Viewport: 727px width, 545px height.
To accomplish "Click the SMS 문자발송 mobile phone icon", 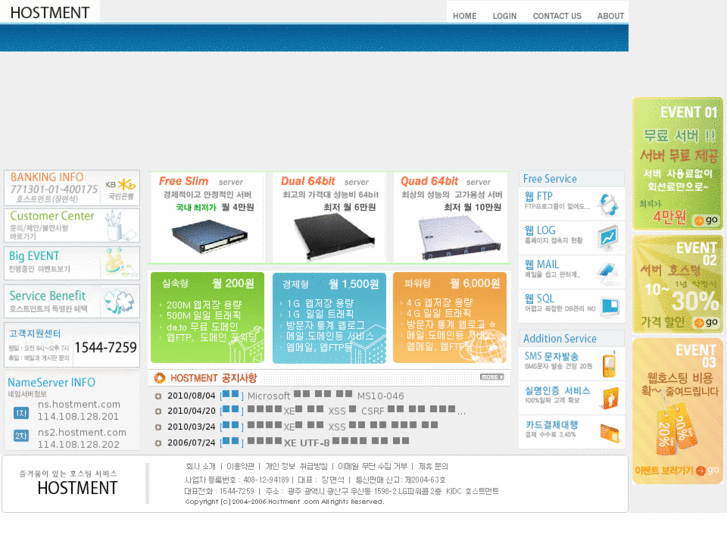I will (x=609, y=364).
